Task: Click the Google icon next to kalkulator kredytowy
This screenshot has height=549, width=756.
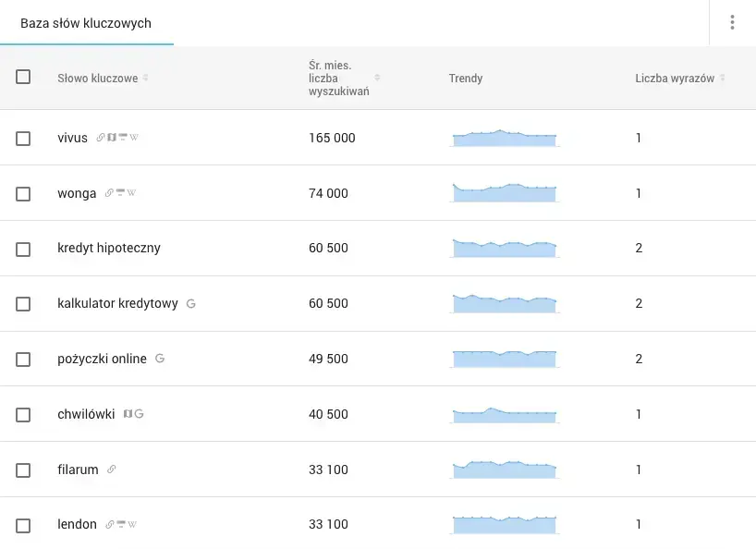Action: click(190, 303)
